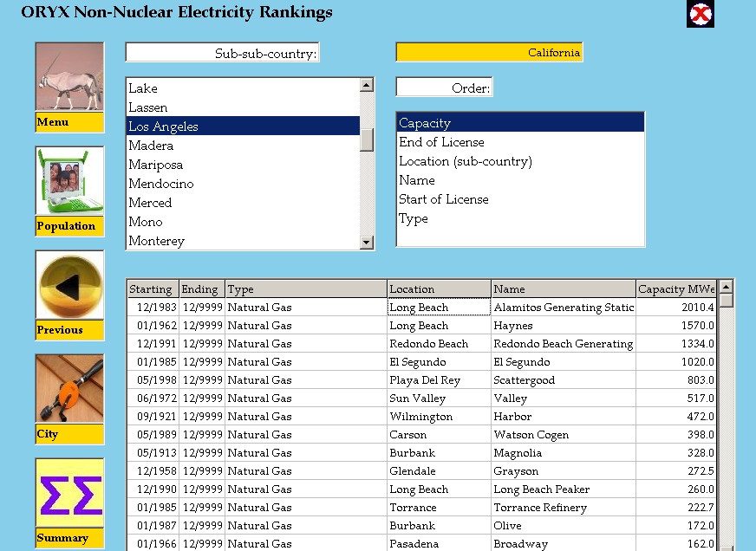The height and width of the screenshot is (551, 756).
Task: Click the up arrow on the table scrollbar
Action: (x=727, y=286)
